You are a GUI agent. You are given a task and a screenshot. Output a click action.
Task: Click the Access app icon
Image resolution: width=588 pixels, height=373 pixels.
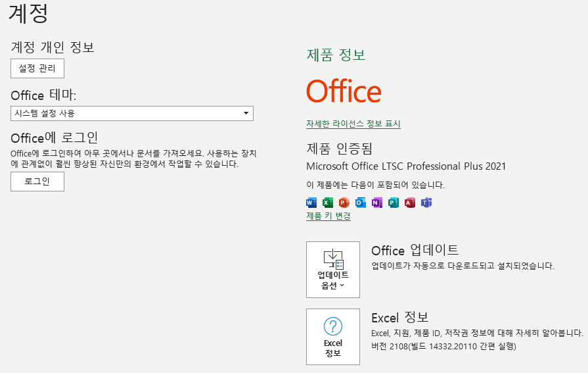410,203
